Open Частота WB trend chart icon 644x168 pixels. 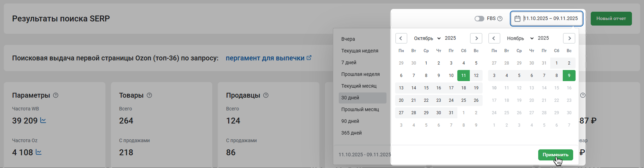click(43, 121)
